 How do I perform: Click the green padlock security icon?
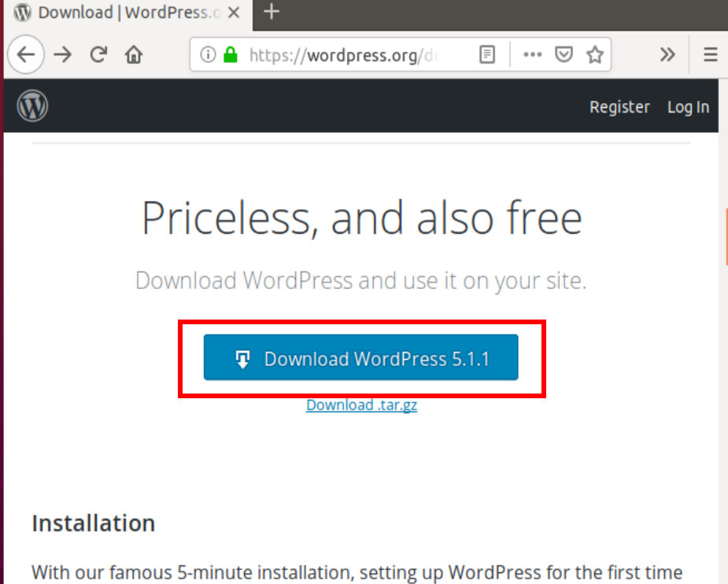230,54
